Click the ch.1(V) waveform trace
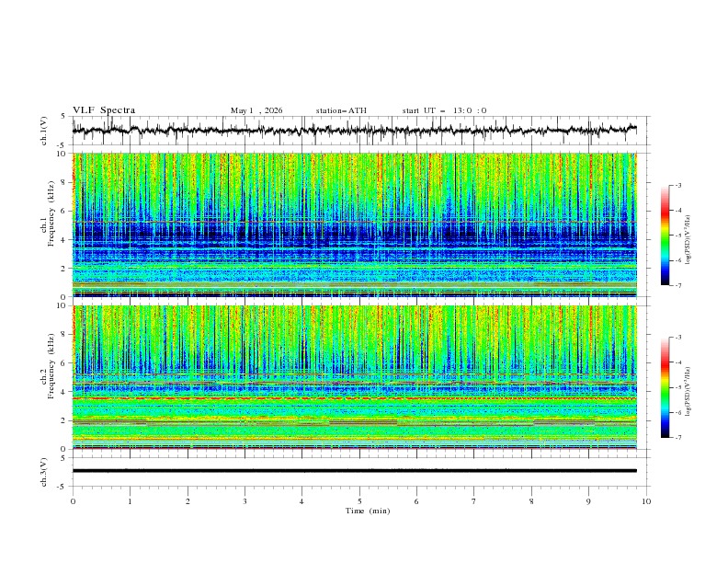 (x=354, y=131)
